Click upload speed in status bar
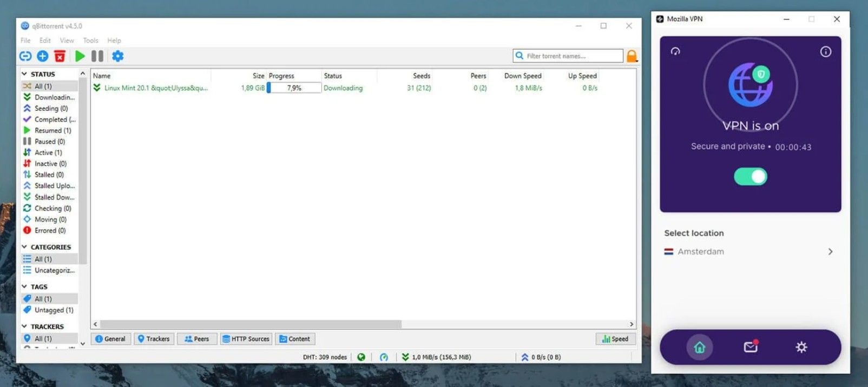868x387 pixels. click(541, 357)
